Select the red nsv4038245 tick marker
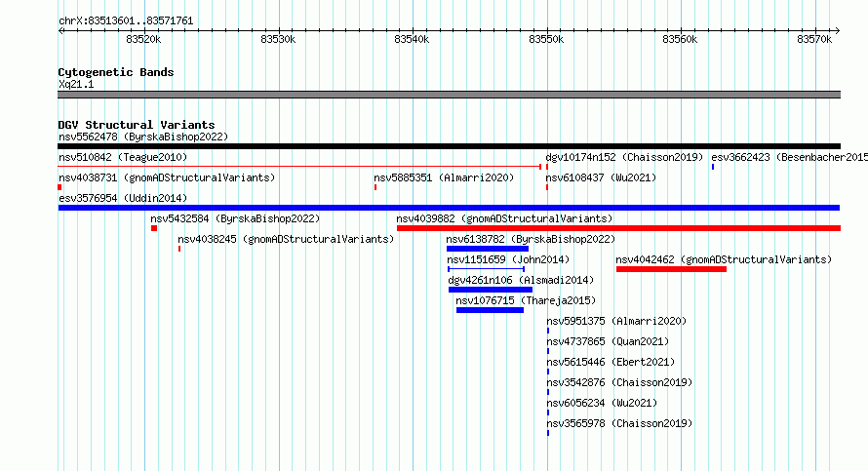The height and width of the screenshot is (471, 868). pyautogui.click(x=179, y=249)
